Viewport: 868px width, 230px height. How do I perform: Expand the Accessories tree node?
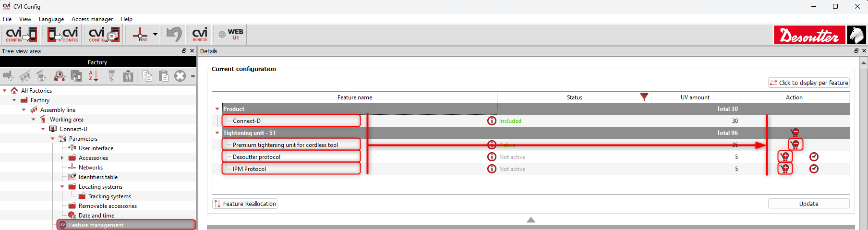click(62, 157)
